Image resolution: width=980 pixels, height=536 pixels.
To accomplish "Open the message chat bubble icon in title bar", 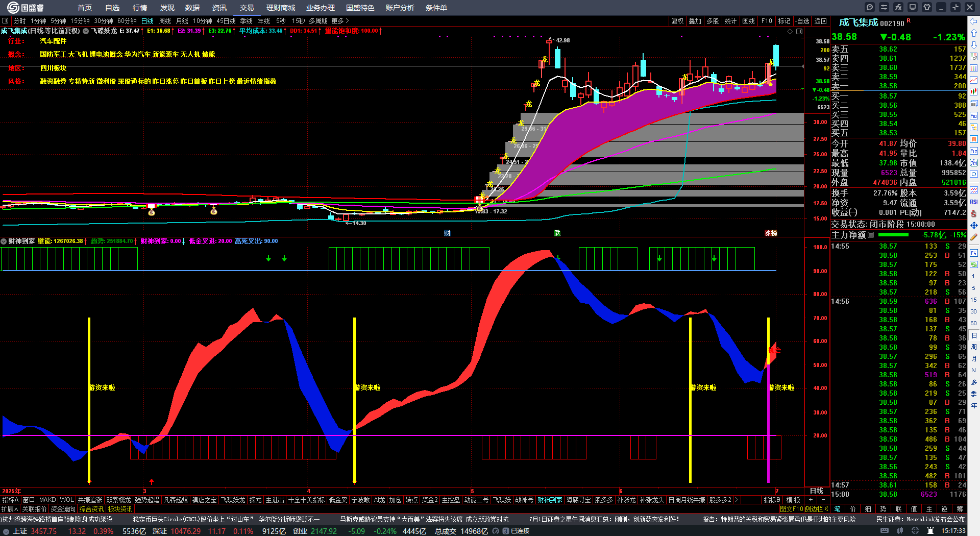I will [x=870, y=7].
